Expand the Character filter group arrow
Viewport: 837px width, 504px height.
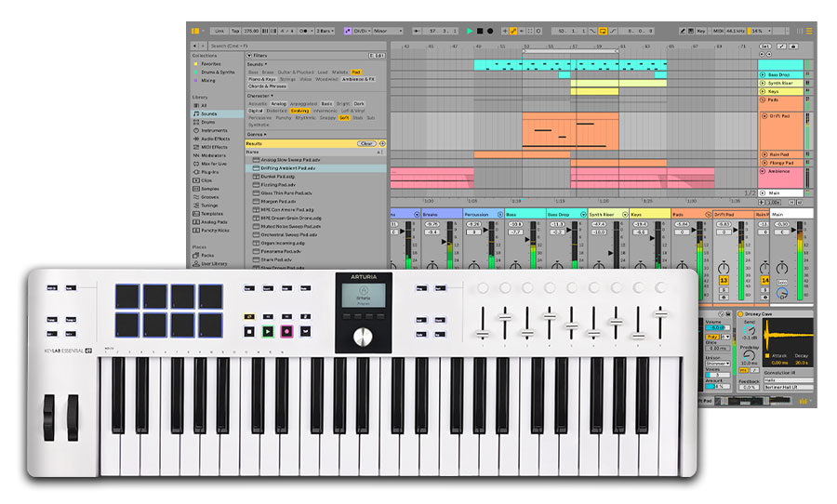click(272, 96)
